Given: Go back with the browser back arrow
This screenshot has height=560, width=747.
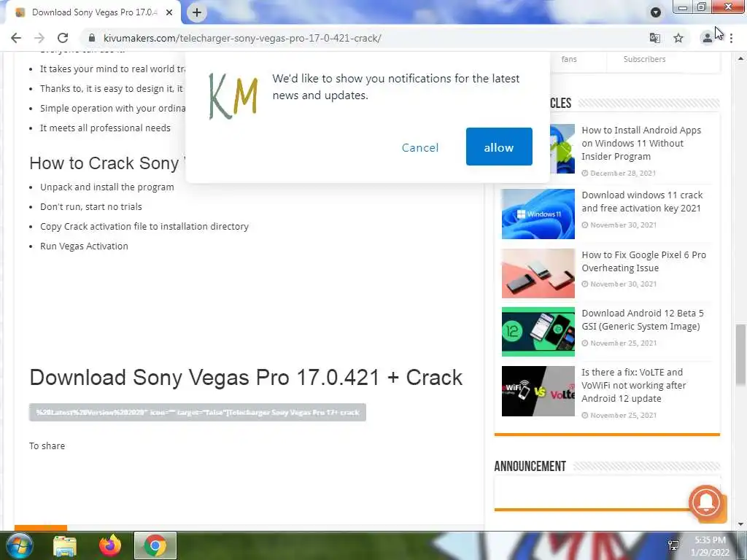Looking at the screenshot, I should 16,38.
